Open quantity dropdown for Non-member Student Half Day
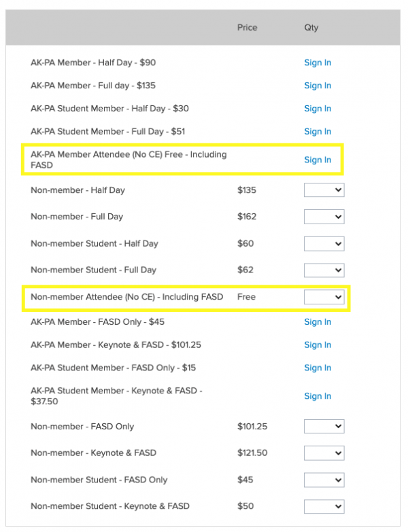Screen dimensions: 408x532 [x=324, y=244]
